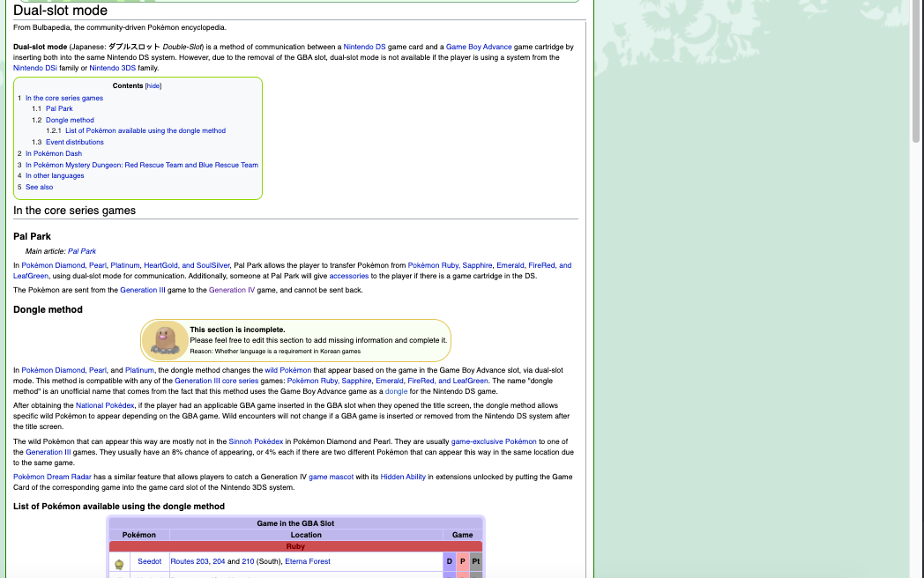The height and width of the screenshot is (578, 924).
Task: Hide the Contents table
Action: pos(153,86)
